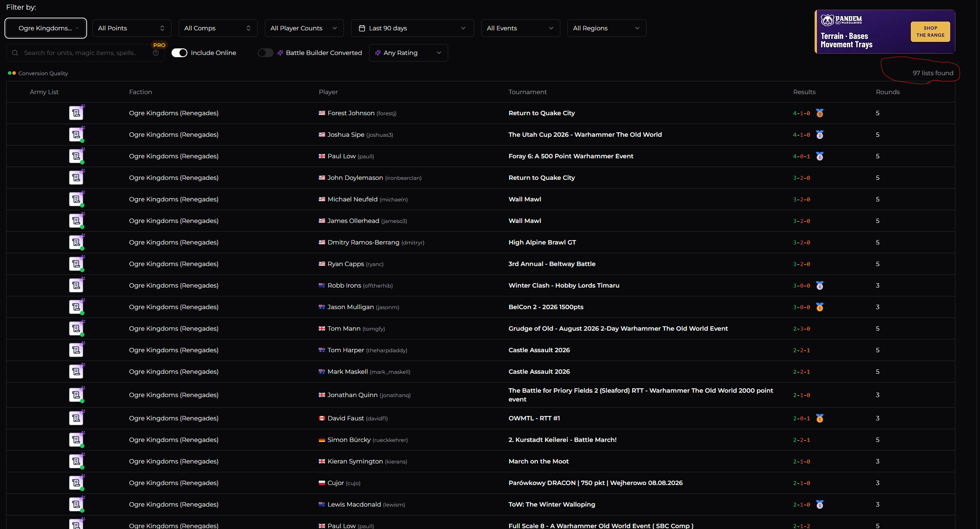The height and width of the screenshot is (529, 980).
Task: Open the All Events dropdown
Action: pyautogui.click(x=520, y=28)
